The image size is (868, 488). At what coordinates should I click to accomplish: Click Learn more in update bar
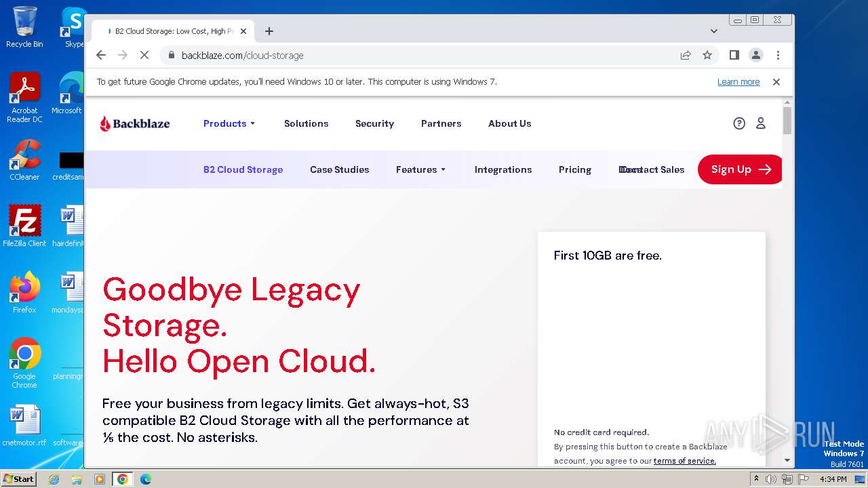point(738,82)
